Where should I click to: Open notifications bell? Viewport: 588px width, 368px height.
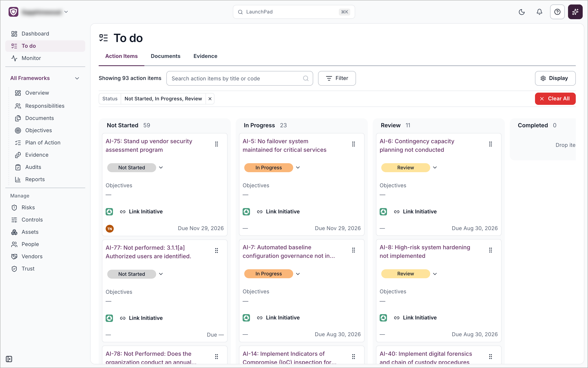539,12
